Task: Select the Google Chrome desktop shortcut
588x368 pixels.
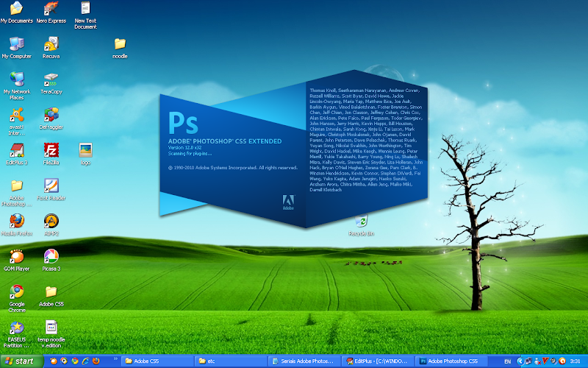Action: (16, 299)
